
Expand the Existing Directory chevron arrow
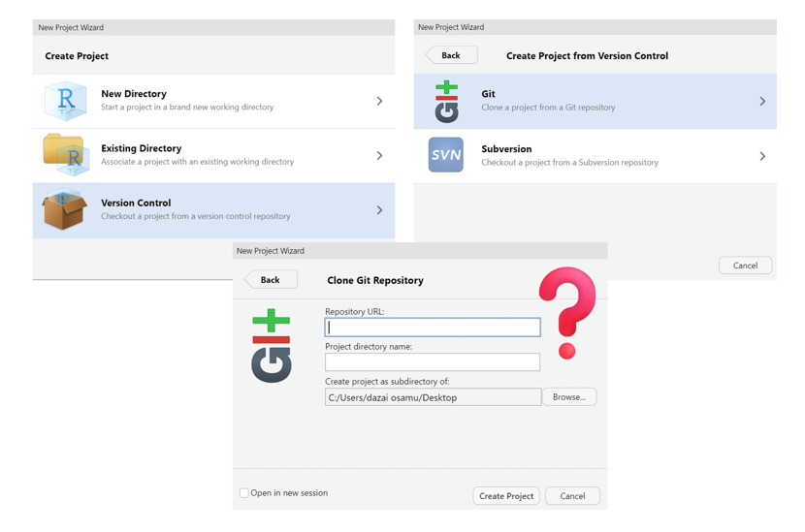pos(379,155)
